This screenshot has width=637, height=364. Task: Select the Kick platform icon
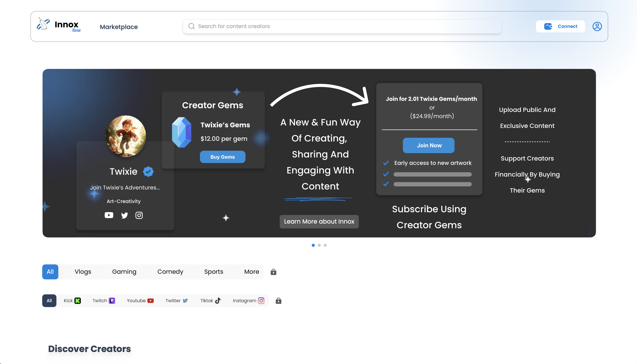tap(78, 301)
